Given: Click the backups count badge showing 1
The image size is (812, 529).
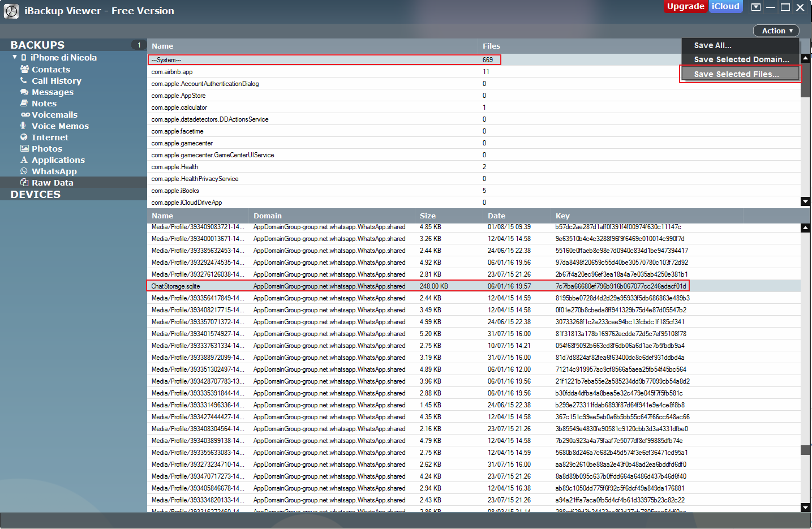Looking at the screenshot, I should point(139,45).
